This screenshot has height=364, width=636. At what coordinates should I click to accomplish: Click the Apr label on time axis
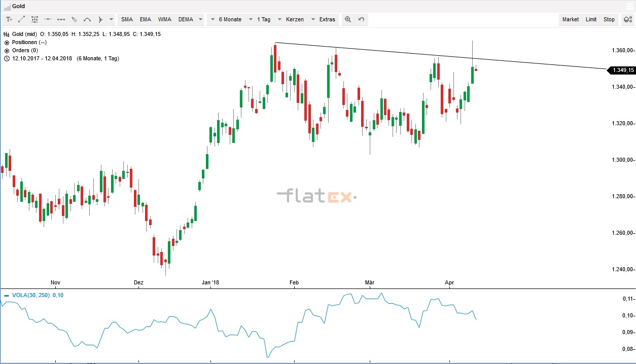[x=449, y=282]
